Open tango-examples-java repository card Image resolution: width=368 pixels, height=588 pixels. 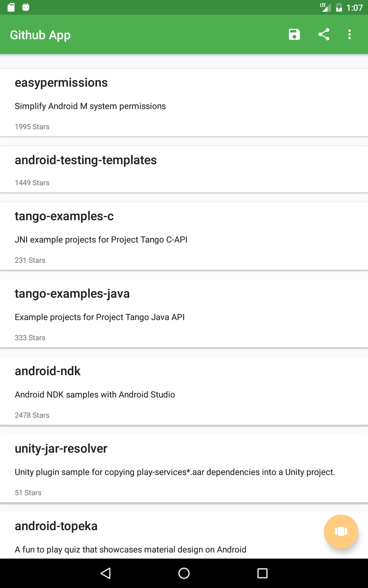click(x=184, y=314)
